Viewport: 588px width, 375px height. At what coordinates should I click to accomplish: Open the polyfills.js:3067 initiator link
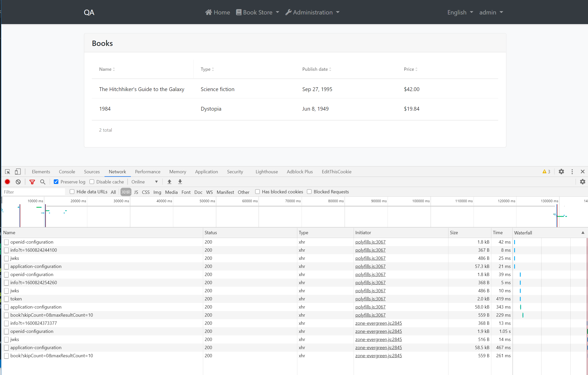(x=370, y=242)
